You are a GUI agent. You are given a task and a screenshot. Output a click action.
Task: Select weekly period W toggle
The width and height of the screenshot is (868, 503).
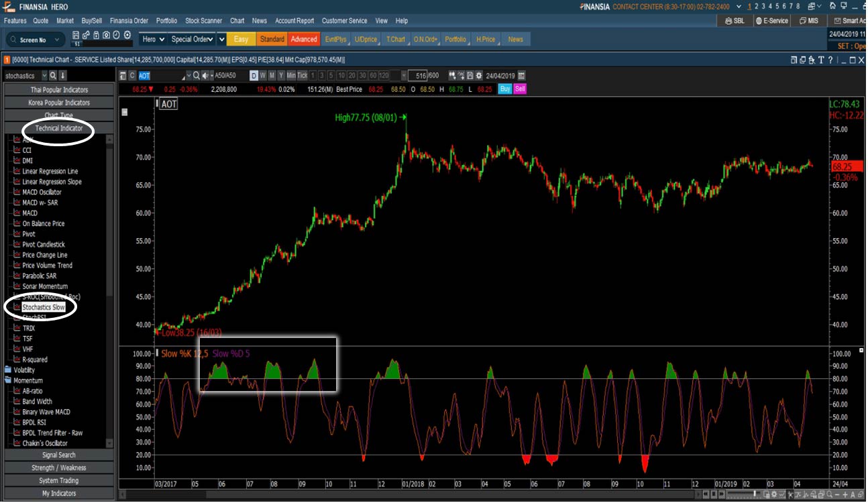[263, 76]
